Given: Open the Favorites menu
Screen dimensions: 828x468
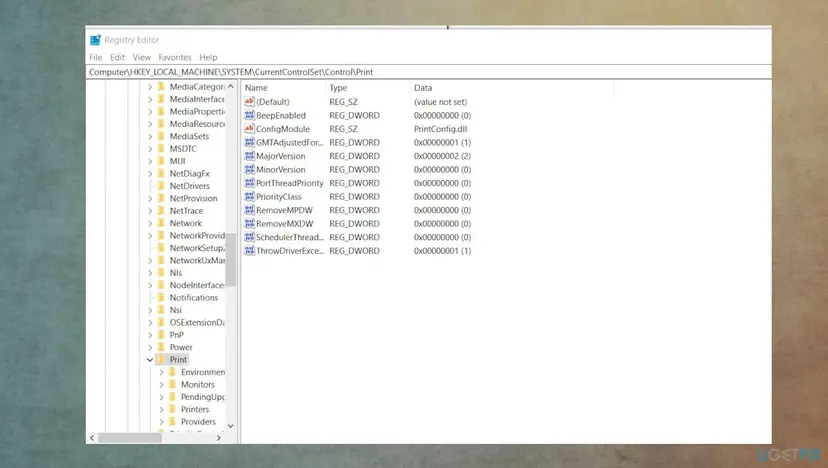Looking at the screenshot, I should [x=175, y=57].
